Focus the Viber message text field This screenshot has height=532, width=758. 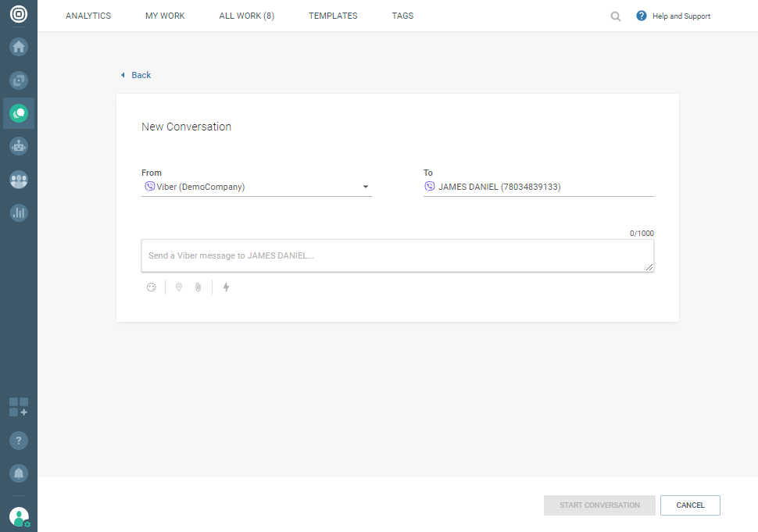pyautogui.click(x=397, y=255)
